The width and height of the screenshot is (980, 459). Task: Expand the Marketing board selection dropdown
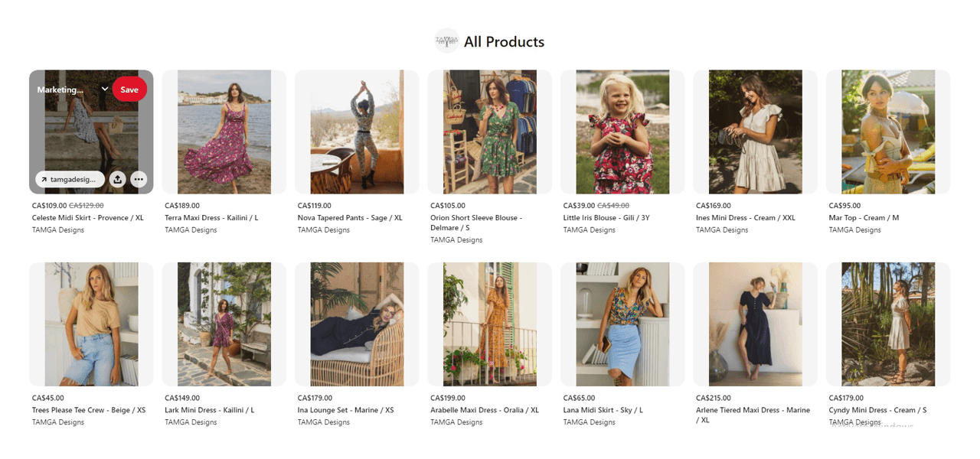tap(105, 90)
